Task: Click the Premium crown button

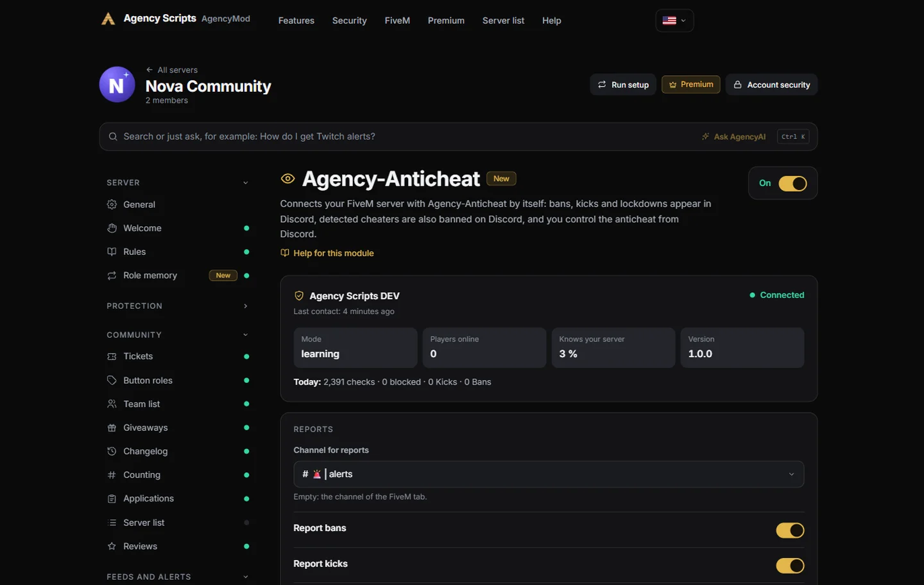Action: click(x=691, y=85)
